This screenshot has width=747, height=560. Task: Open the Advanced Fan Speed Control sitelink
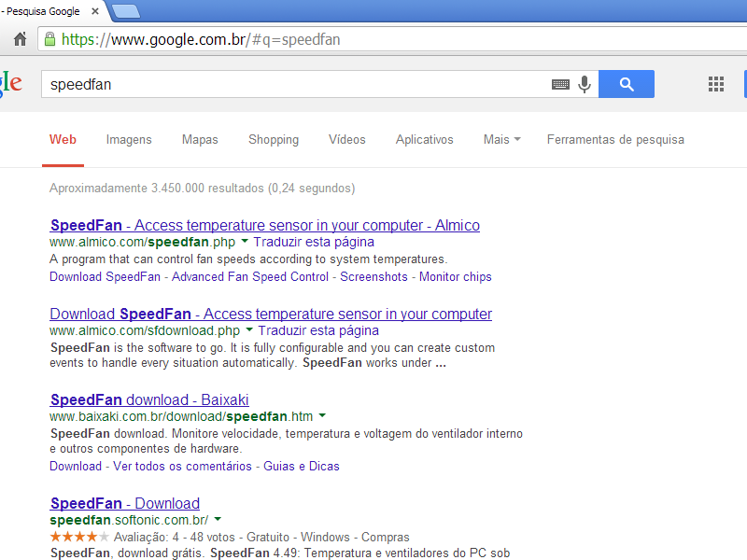[250, 277]
